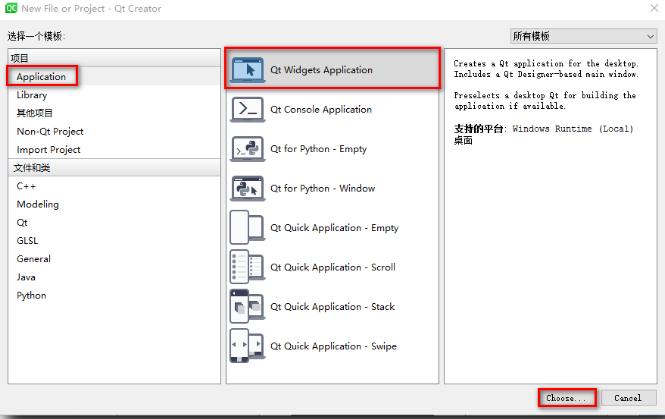Viewport: 665px width, 419px height.
Task: Select General category
Action: [x=34, y=259]
